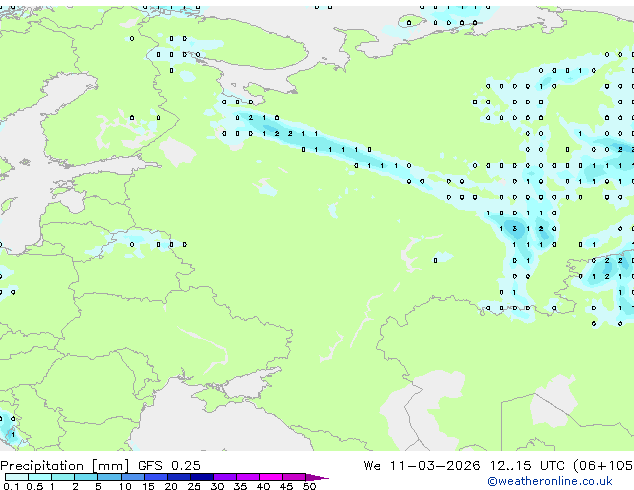Pick the 30–35 mm legend swatch
This screenshot has width=634, height=490.
(x=224, y=477)
